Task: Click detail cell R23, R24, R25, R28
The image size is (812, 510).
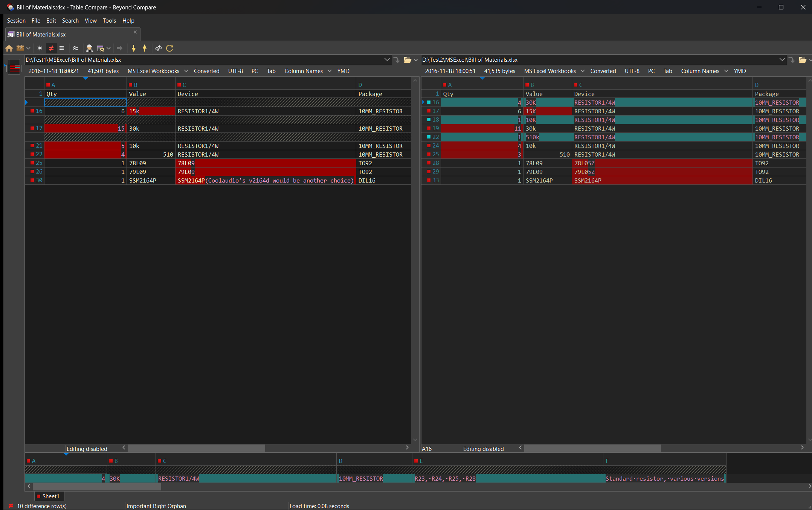Action: click(x=507, y=479)
